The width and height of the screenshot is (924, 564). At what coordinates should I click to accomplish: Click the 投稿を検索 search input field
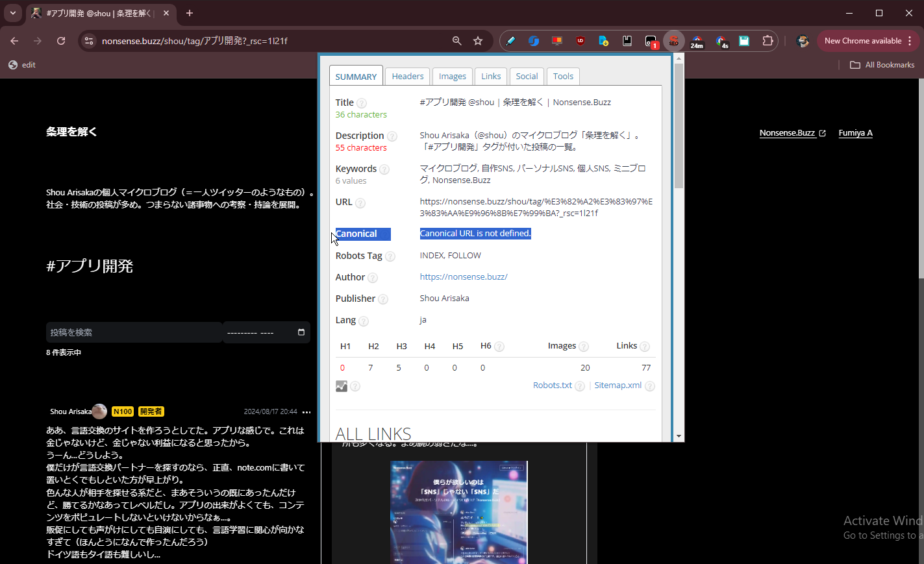tap(130, 332)
